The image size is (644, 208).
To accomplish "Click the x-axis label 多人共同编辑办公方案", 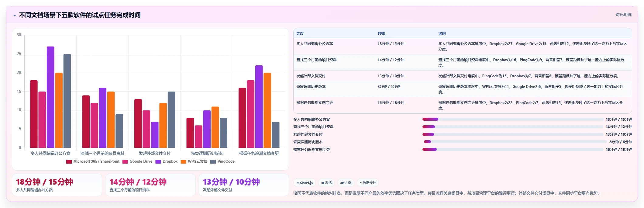I will [50, 153].
